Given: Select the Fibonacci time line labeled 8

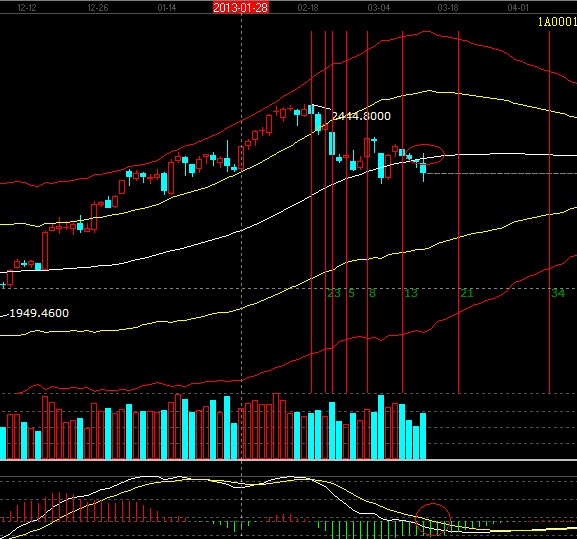Looking at the screenshot, I should [x=367, y=212].
